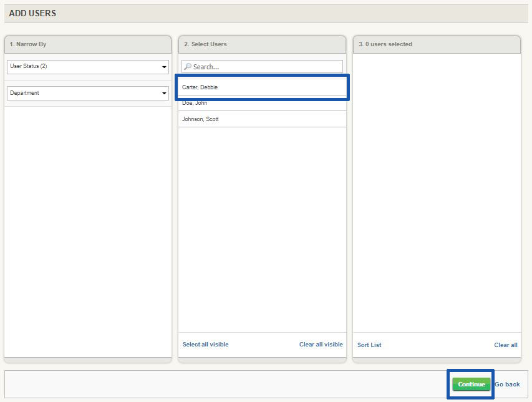Image resolution: width=532 pixels, height=402 pixels.
Task: Open the User Status dropdown
Action: (87, 66)
